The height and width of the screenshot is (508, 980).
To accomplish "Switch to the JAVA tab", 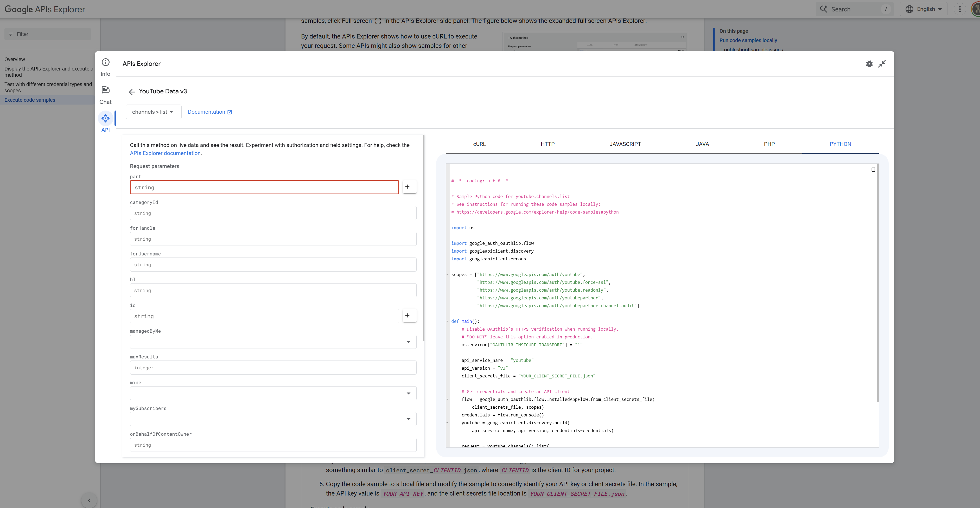I will click(702, 144).
